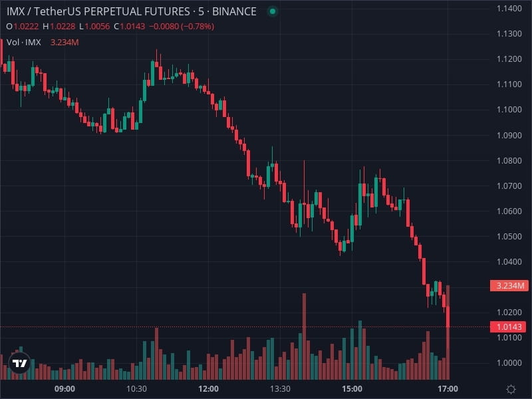Click the low price value L1.0056
The width and height of the screenshot is (532, 399).
(x=94, y=27)
